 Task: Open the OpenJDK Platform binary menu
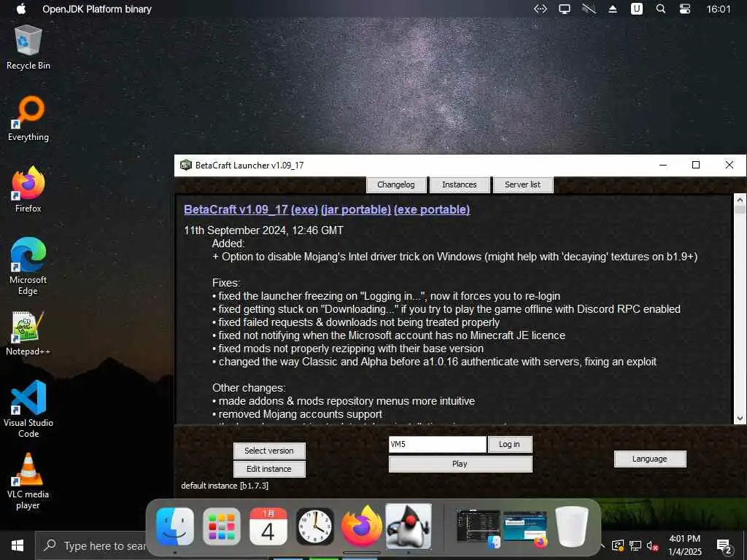[97, 9]
